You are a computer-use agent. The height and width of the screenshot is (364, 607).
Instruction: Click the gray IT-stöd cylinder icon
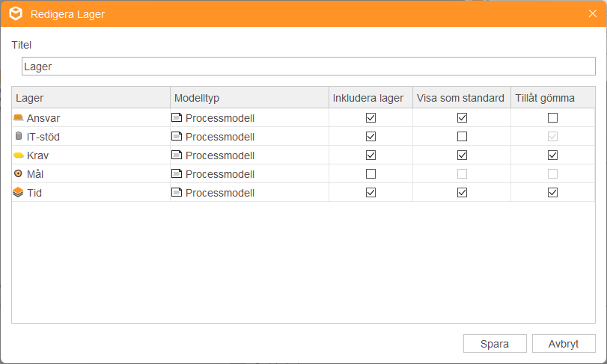[x=18, y=135]
